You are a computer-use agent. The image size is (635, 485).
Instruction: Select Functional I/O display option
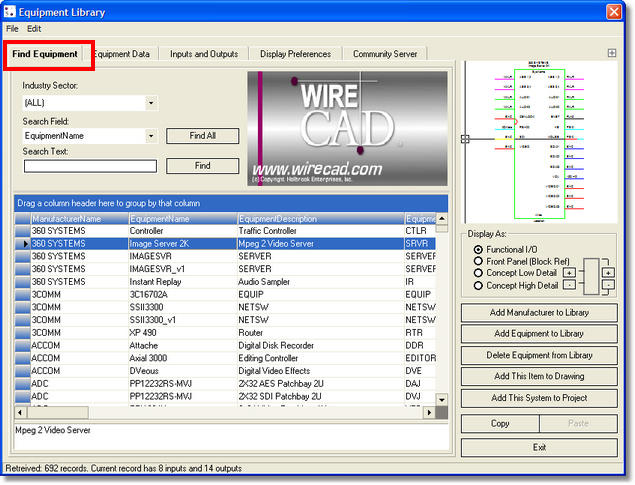[x=478, y=249]
